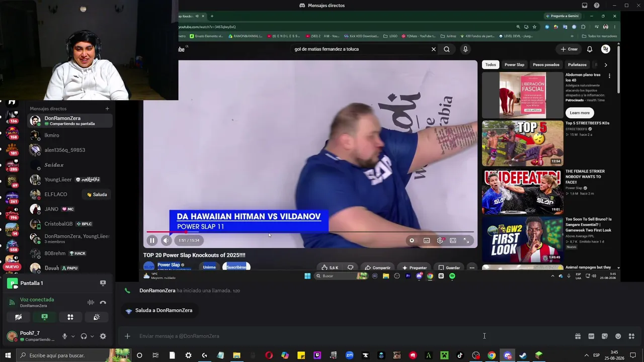
Task: Start YouTube voice search microphone
Action: pyautogui.click(x=465, y=49)
